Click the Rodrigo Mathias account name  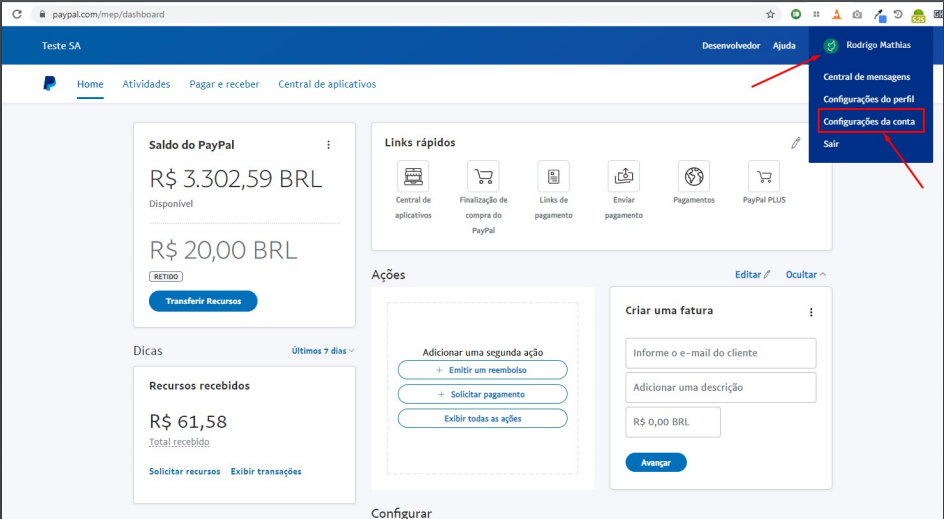(x=878, y=45)
